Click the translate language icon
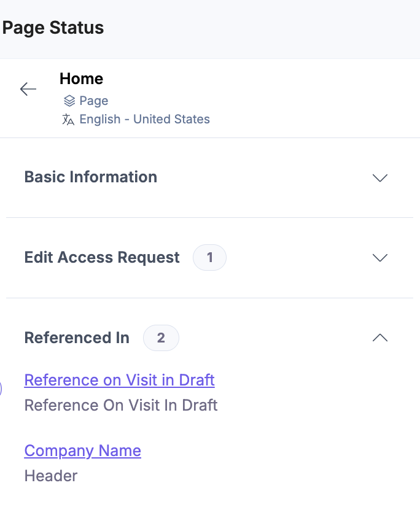This screenshot has height=507, width=420. coord(68,120)
